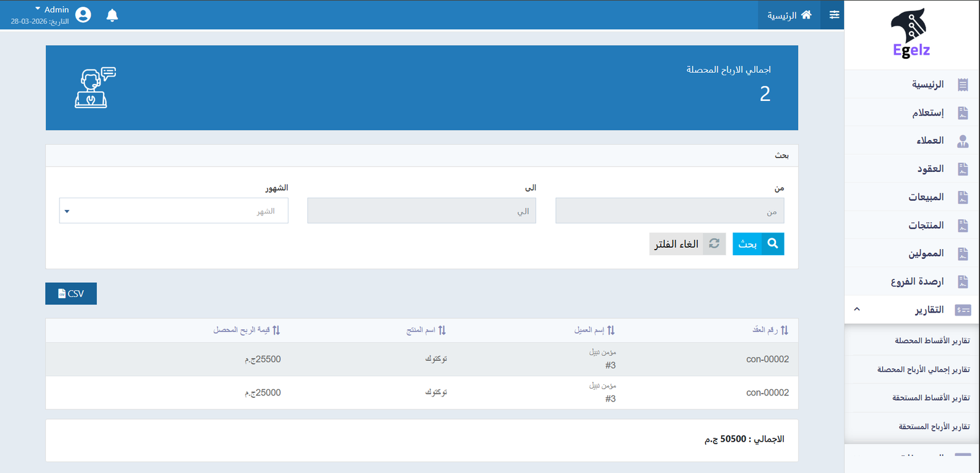Click the إستعلام document icon

point(963,113)
